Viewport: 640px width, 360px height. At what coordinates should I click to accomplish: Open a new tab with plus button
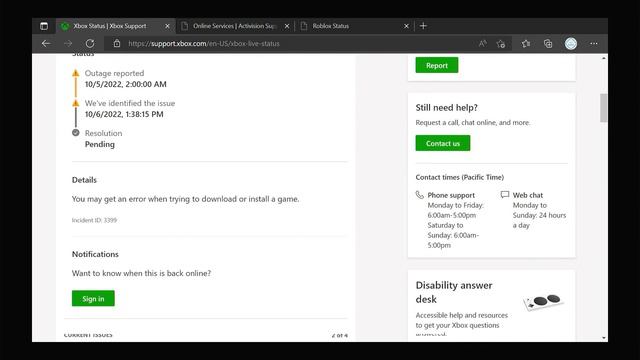click(x=423, y=26)
